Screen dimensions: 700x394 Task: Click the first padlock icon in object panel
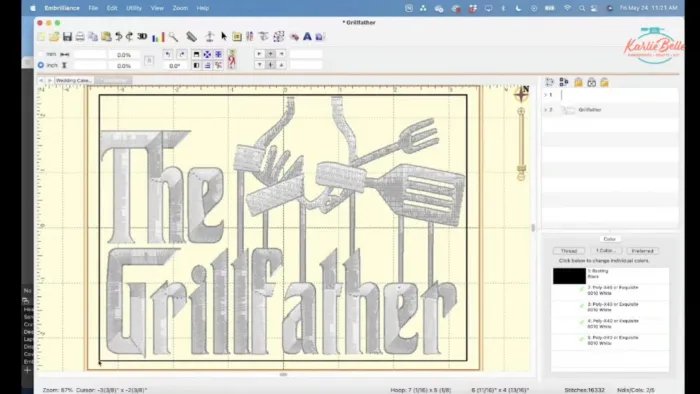coord(578,82)
